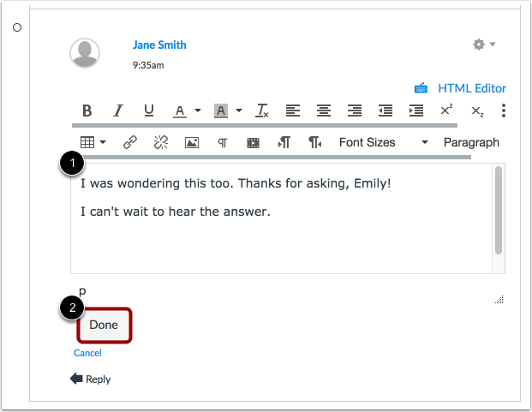Image resolution: width=532 pixels, height=412 pixels.
Task: Cancel the reply edit
Action: click(87, 353)
